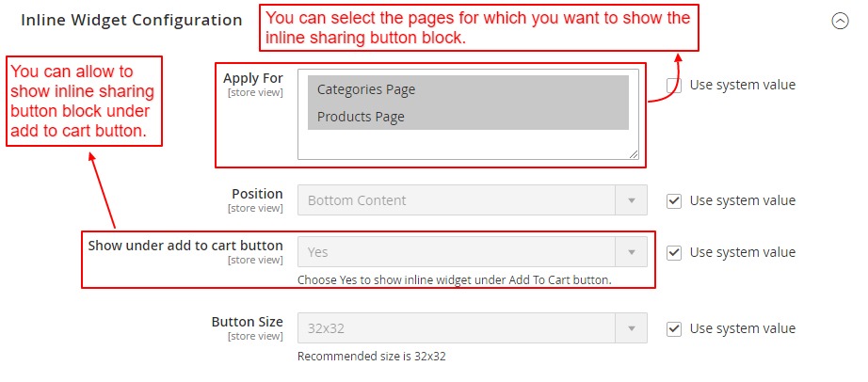This screenshot has width=868, height=382.
Task: Toggle Use system value for Show under add to cart
Action: 674,252
